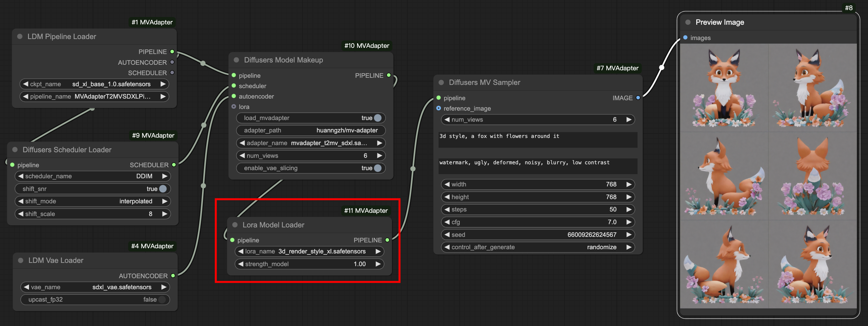Toggle load_mvadapter switch
This screenshot has height=326, width=868.
(x=378, y=118)
